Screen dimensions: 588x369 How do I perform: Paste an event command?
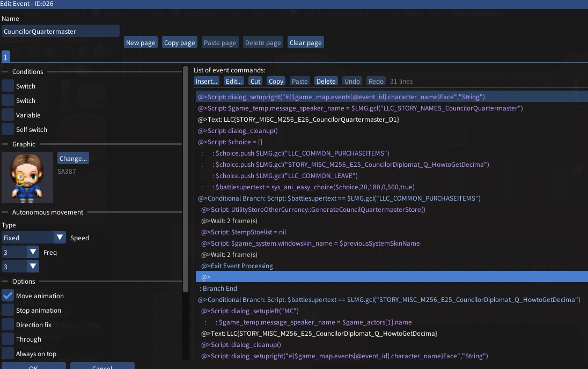point(299,81)
